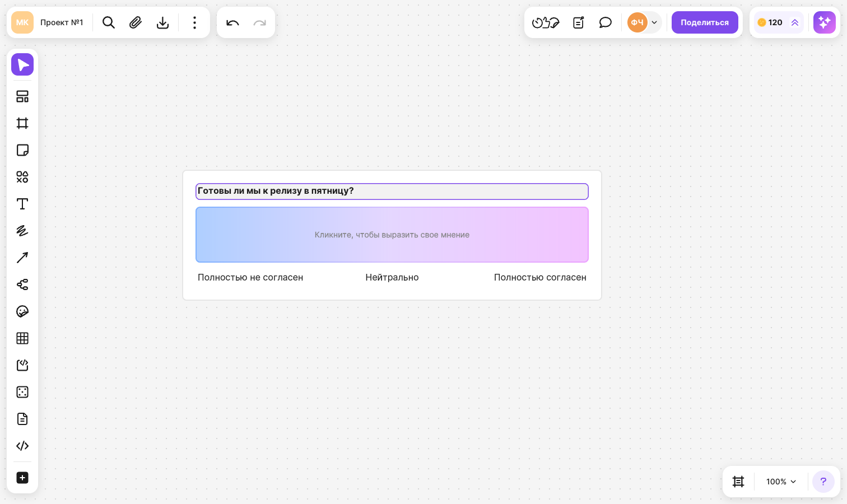Open the three-dot board menu

click(194, 22)
